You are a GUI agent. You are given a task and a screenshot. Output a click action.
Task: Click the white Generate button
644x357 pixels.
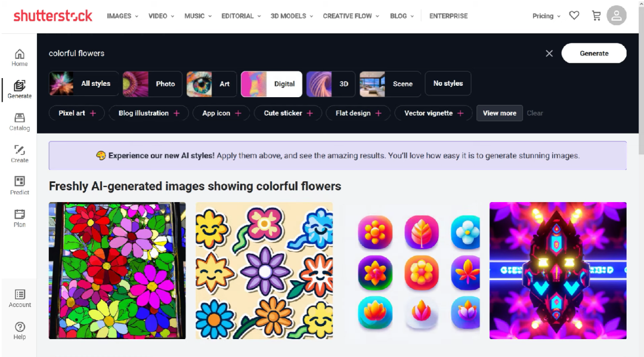pyautogui.click(x=594, y=53)
